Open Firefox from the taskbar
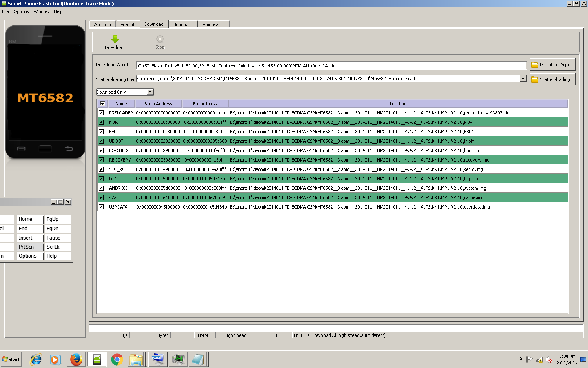The height and width of the screenshot is (368, 588). 76,359
